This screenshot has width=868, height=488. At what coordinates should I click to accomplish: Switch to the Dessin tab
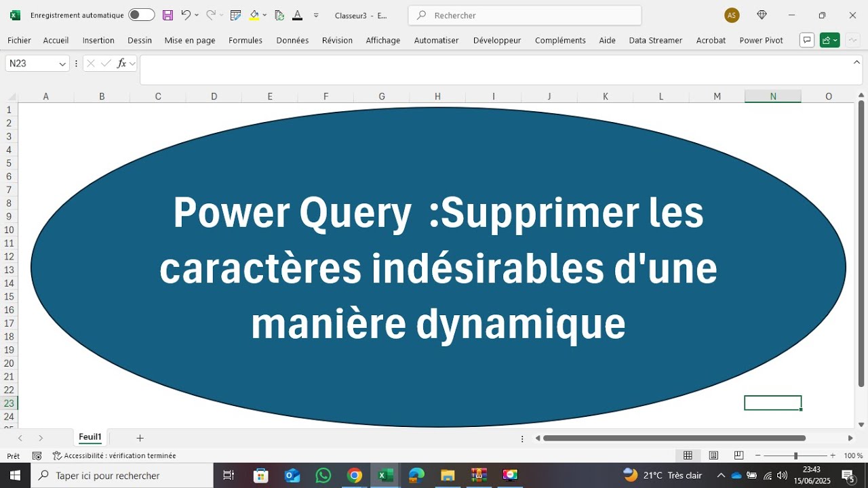(x=140, y=40)
